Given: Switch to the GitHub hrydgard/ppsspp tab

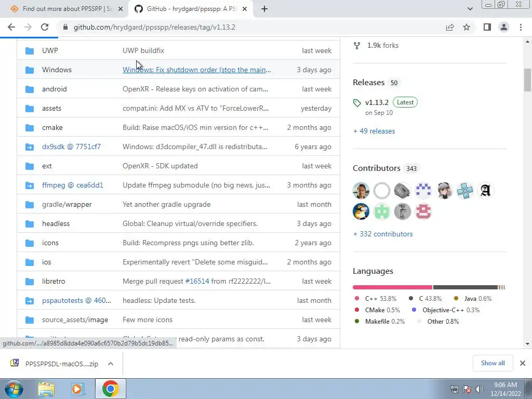Looking at the screenshot, I should tap(191, 9).
